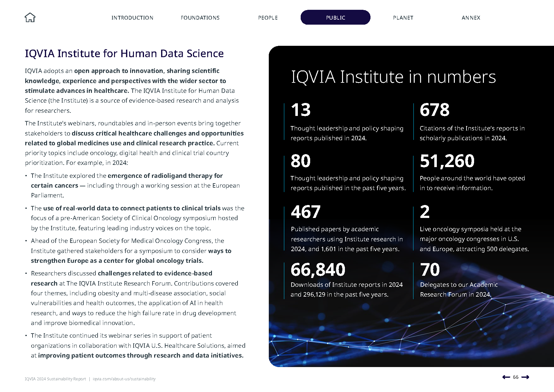Screen dimensions: 554x392
Task: Click the IQVIA Institute in numbers title
Action: coord(393,77)
